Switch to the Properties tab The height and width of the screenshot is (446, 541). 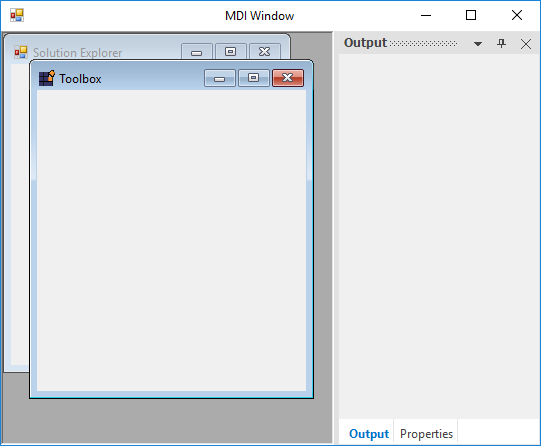[x=426, y=434]
